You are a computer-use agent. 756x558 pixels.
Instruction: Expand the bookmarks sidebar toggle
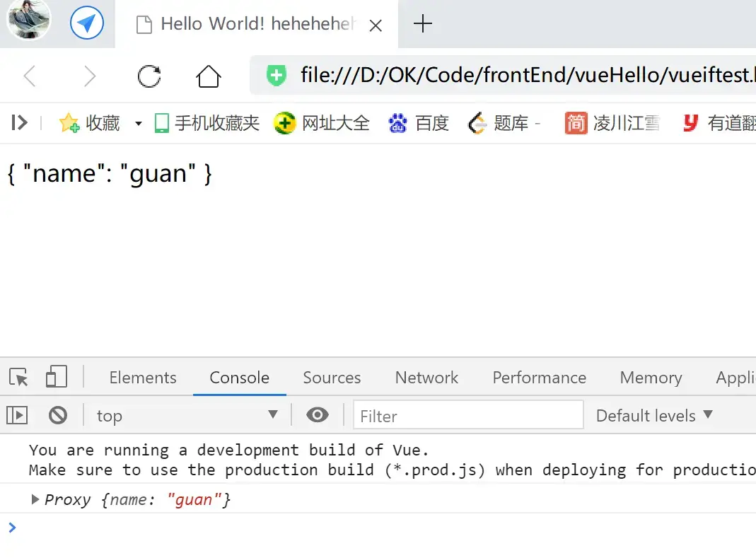tap(19, 122)
